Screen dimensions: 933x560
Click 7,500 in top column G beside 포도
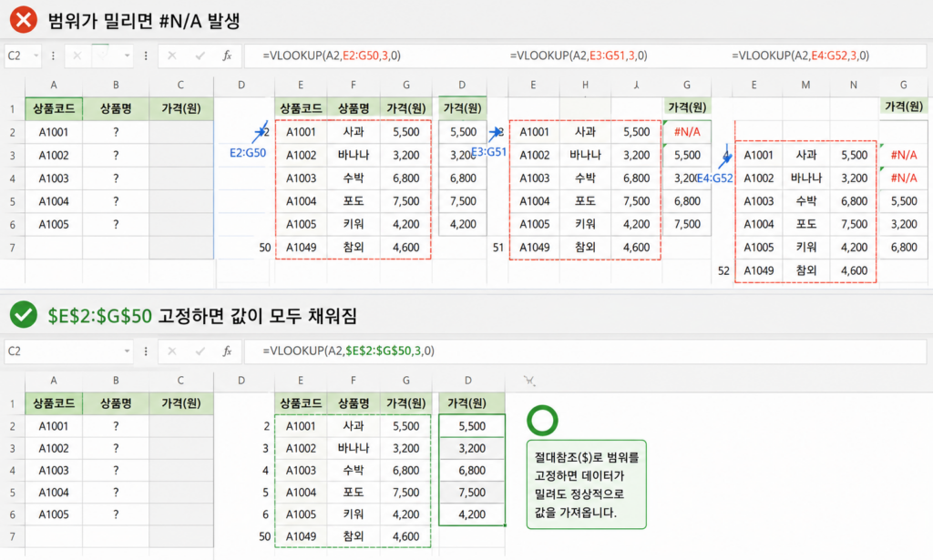(x=405, y=201)
